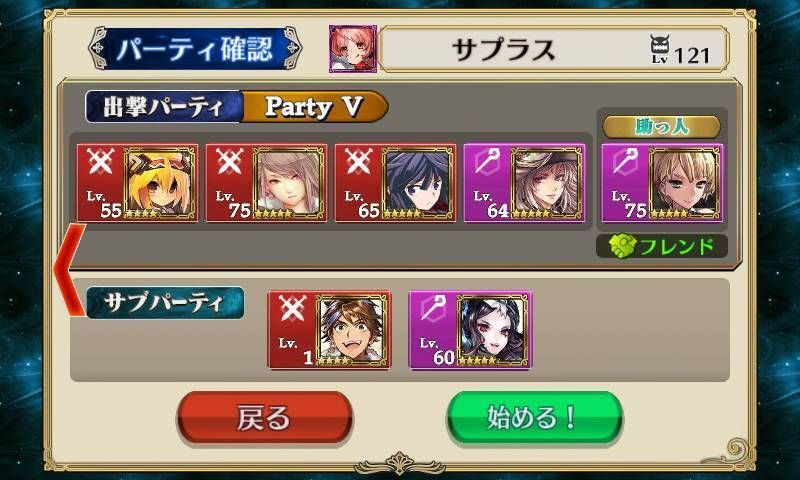Click the サブパーティ label
The height and width of the screenshot is (480, 800).
(x=165, y=302)
